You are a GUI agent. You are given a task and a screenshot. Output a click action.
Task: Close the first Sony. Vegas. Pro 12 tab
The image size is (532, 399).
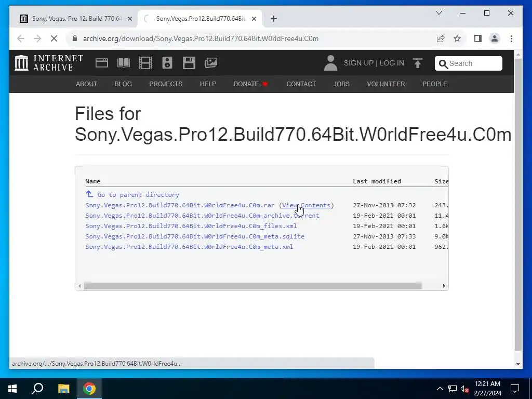pyautogui.click(x=129, y=19)
